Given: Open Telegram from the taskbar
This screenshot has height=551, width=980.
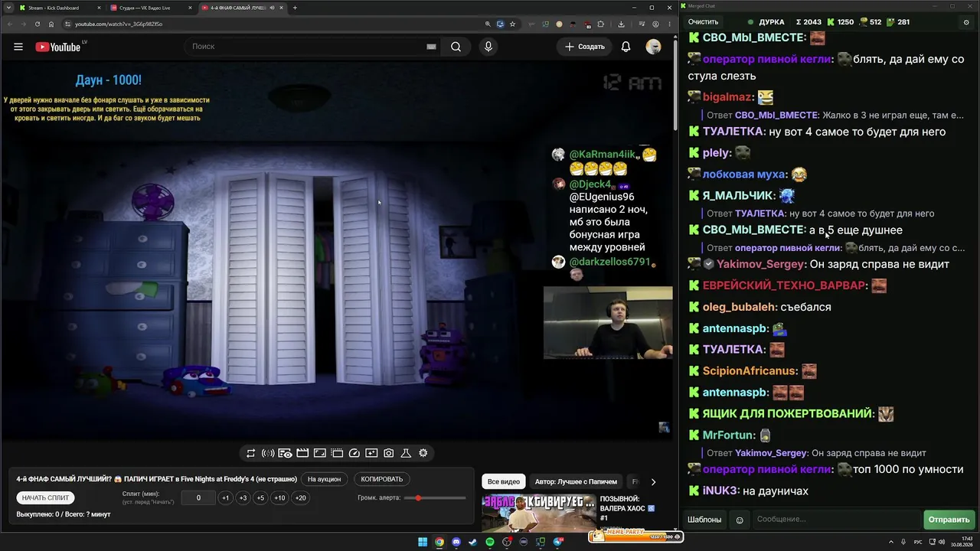Looking at the screenshot, I should (x=557, y=543).
